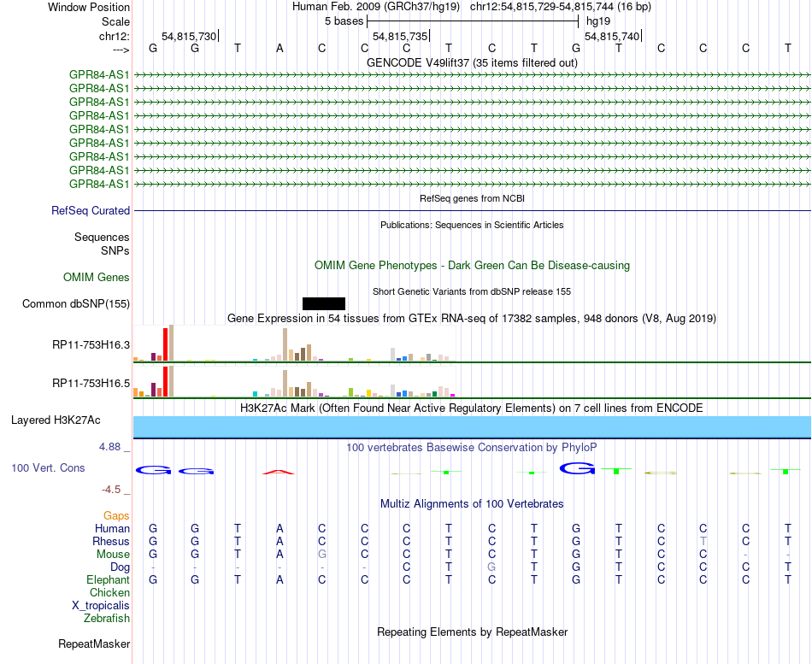
Task: Select the Layered H3K27Ac label
Action: click(x=56, y=420)
